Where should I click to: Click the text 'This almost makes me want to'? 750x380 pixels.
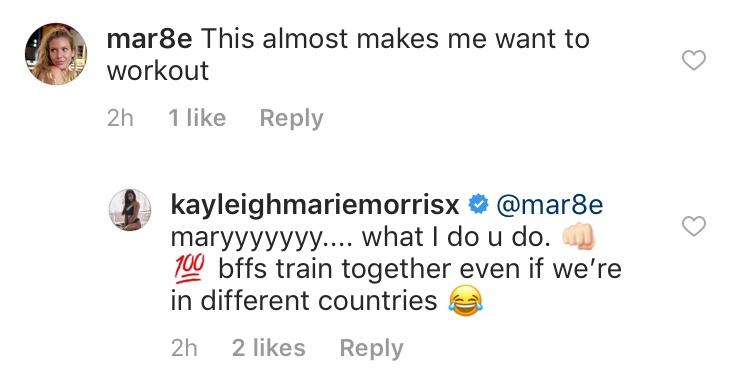click(x=395, y=39)
